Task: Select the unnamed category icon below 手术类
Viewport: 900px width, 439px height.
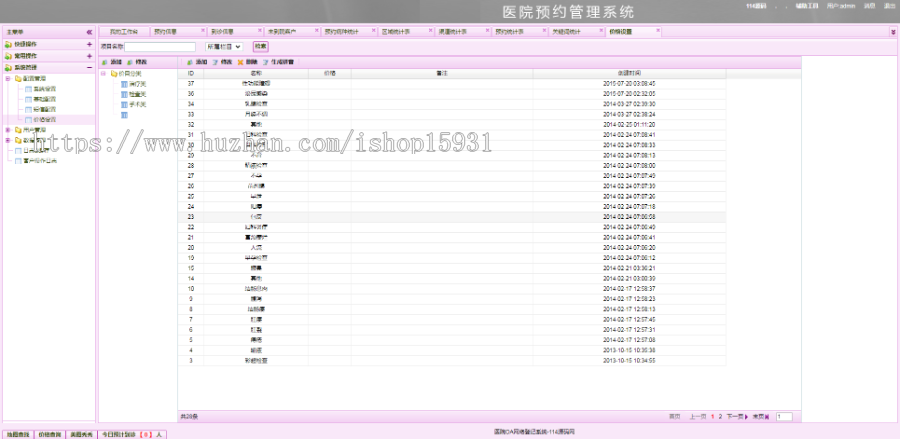Action: point(124,115)
